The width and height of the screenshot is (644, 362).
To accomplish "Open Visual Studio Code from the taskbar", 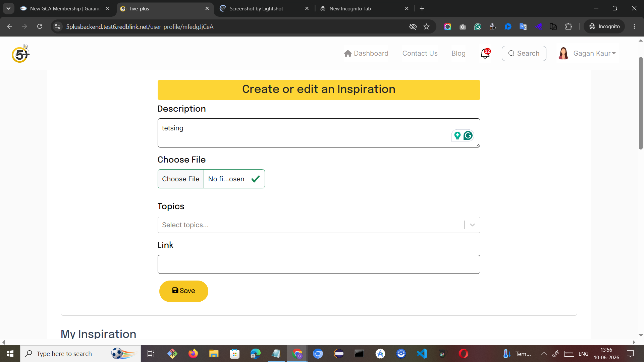I will click(422, 354).
